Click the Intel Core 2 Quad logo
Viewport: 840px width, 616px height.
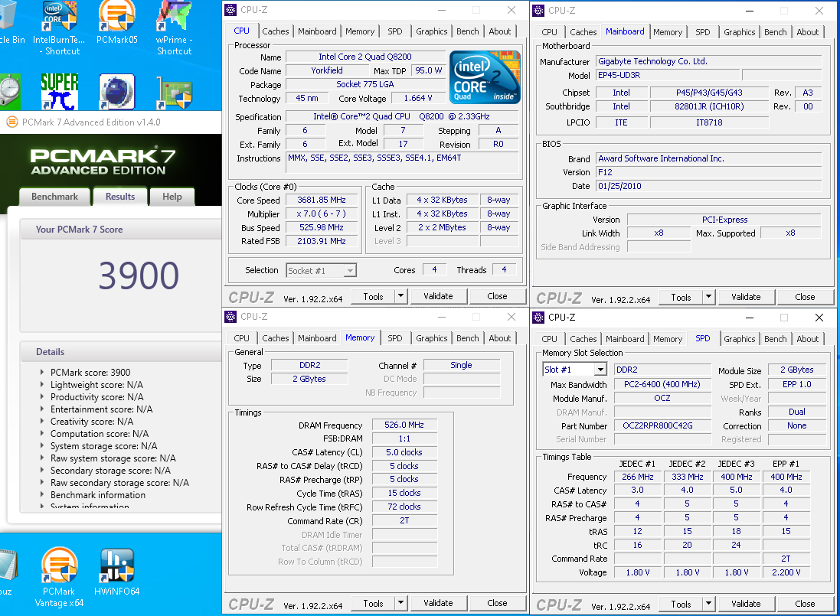485,77
